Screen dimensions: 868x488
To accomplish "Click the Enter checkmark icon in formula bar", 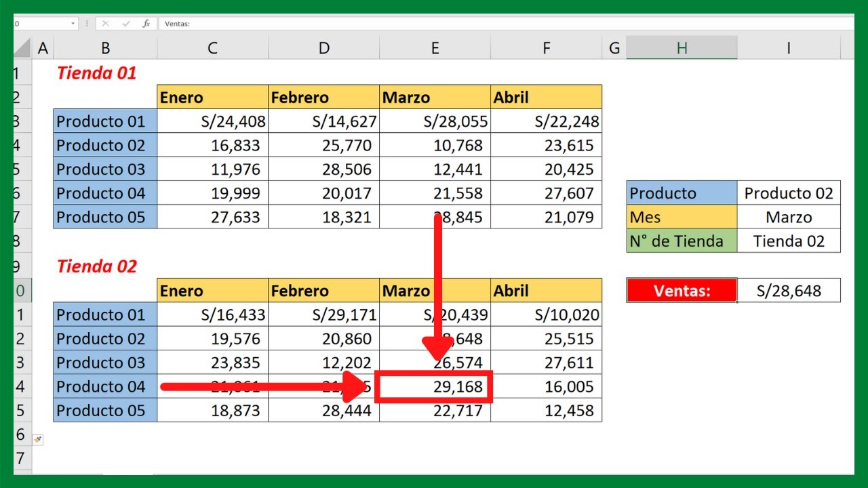I will click(125, 23).
